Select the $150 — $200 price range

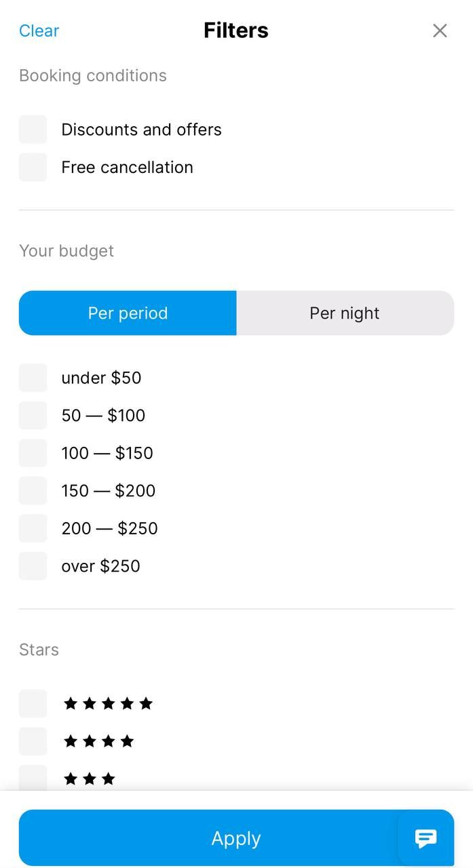(33, 490)
